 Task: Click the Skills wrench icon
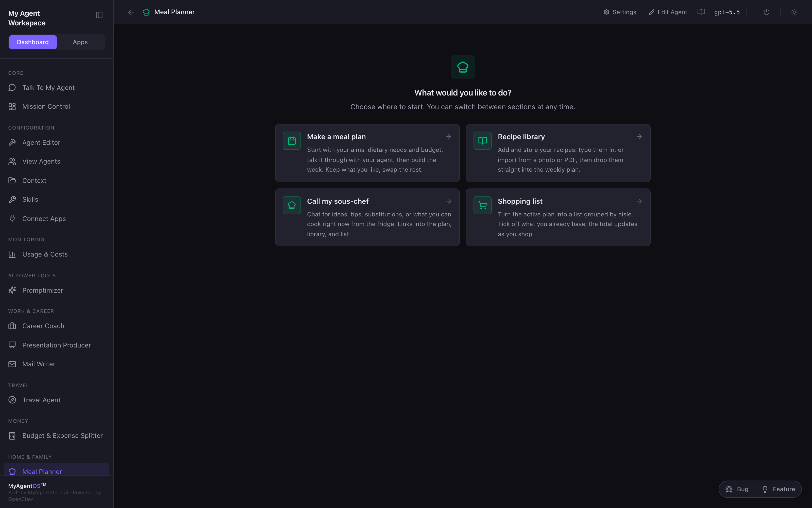[x=12, y=200]
